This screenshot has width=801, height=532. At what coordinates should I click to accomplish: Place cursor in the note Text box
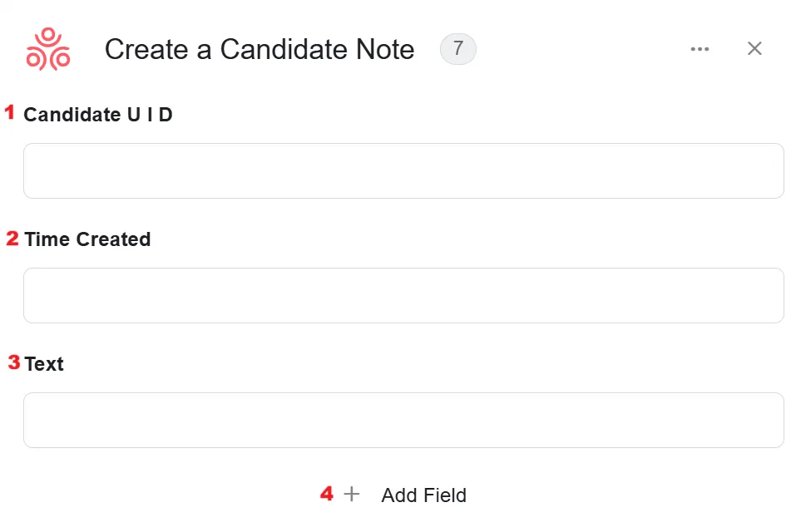[x=403, y=420]
